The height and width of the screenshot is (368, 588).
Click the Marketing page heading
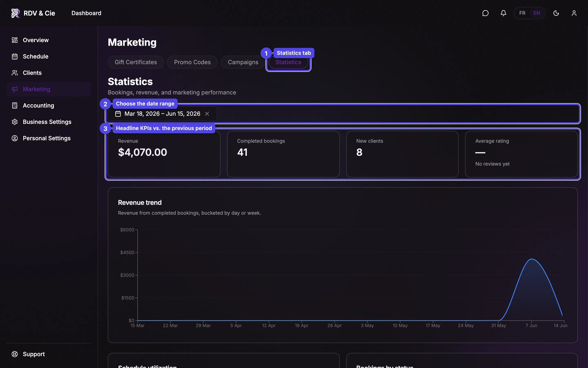(x=132, y=42)
